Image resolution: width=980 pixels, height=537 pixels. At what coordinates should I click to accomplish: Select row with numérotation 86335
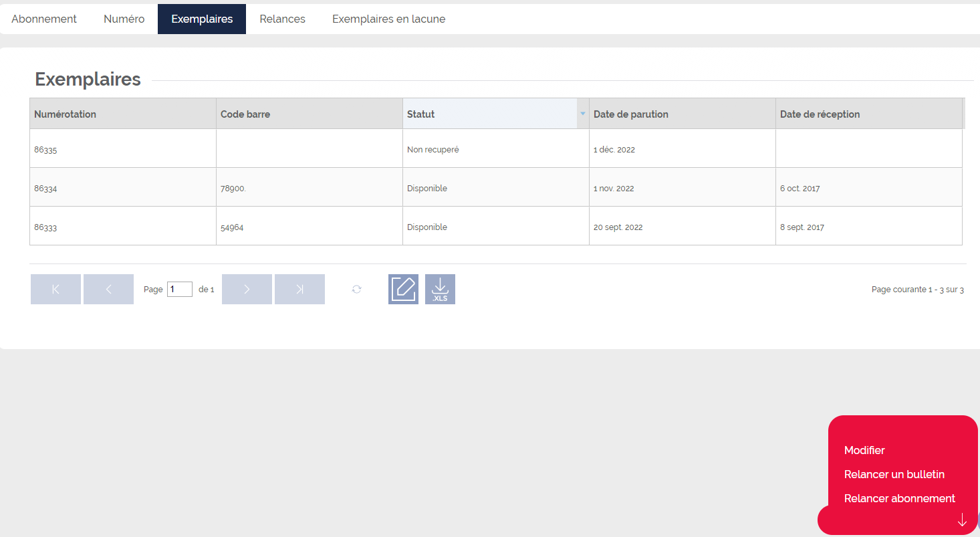496,148
